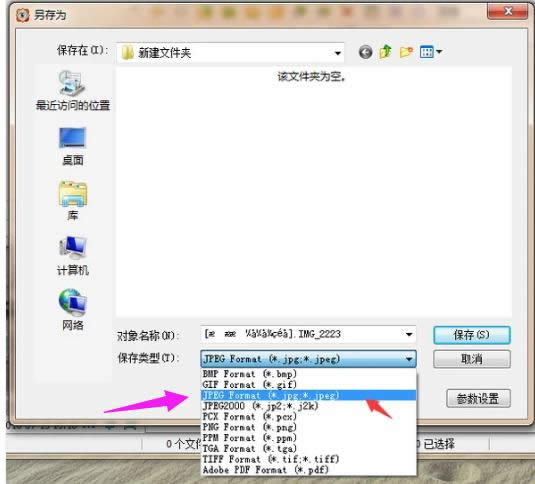
Task: Open the view menu icon in the toolbar
Action: tap(431, 52)
